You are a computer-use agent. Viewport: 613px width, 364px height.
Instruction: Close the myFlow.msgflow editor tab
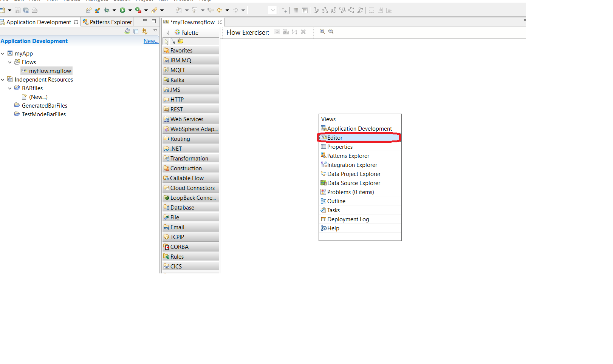[x=220, y=22]
